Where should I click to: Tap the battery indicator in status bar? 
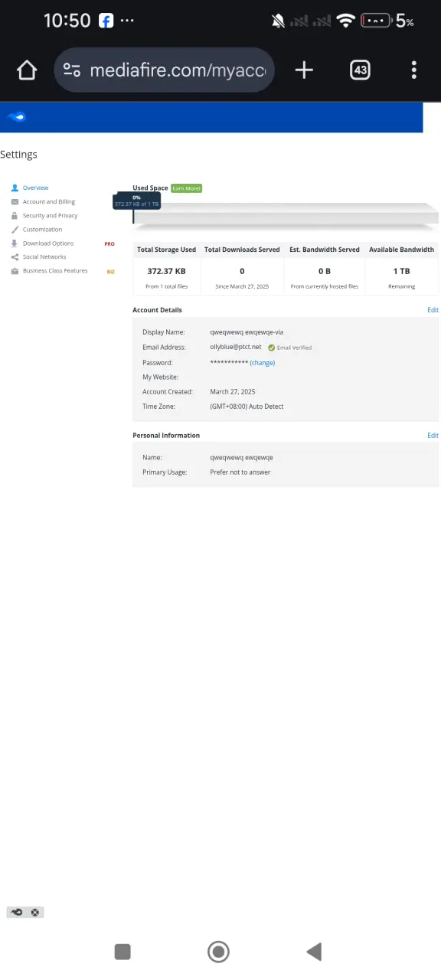(x=375, y=21)
